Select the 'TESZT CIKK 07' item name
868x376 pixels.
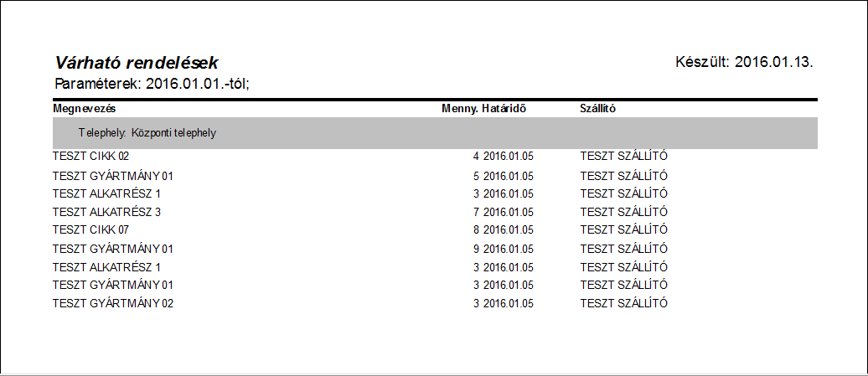point(91,229)
